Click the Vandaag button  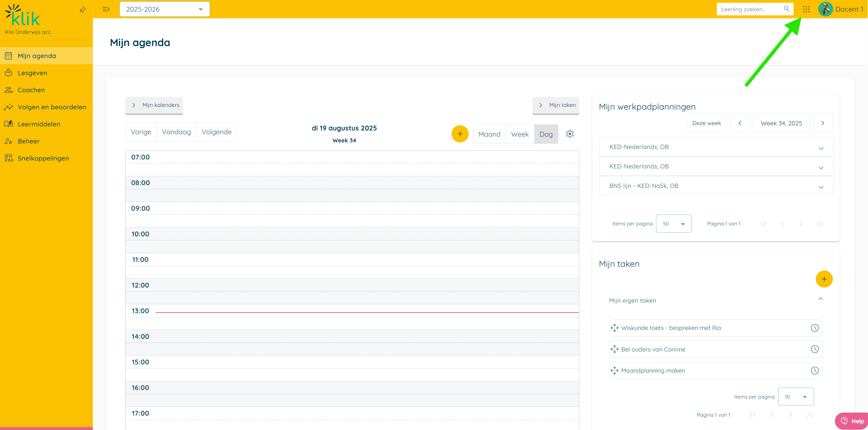tap(176, 132)
